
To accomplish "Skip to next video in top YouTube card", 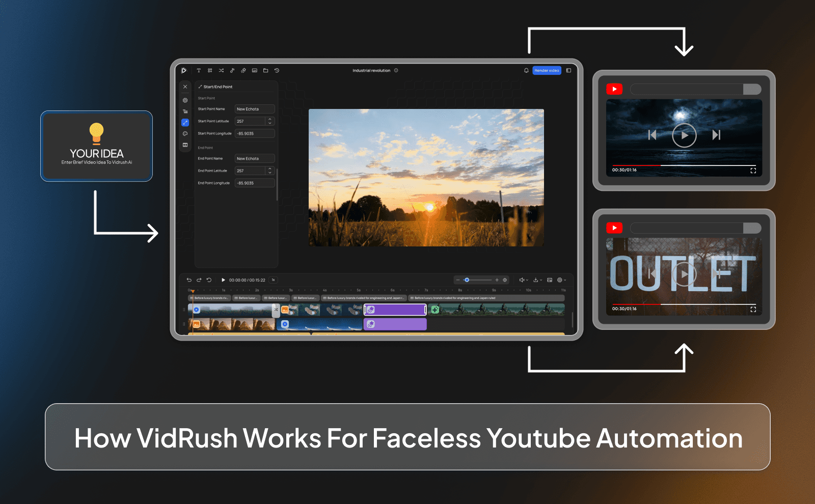I will pyautogui.click(x=716, y=135).
